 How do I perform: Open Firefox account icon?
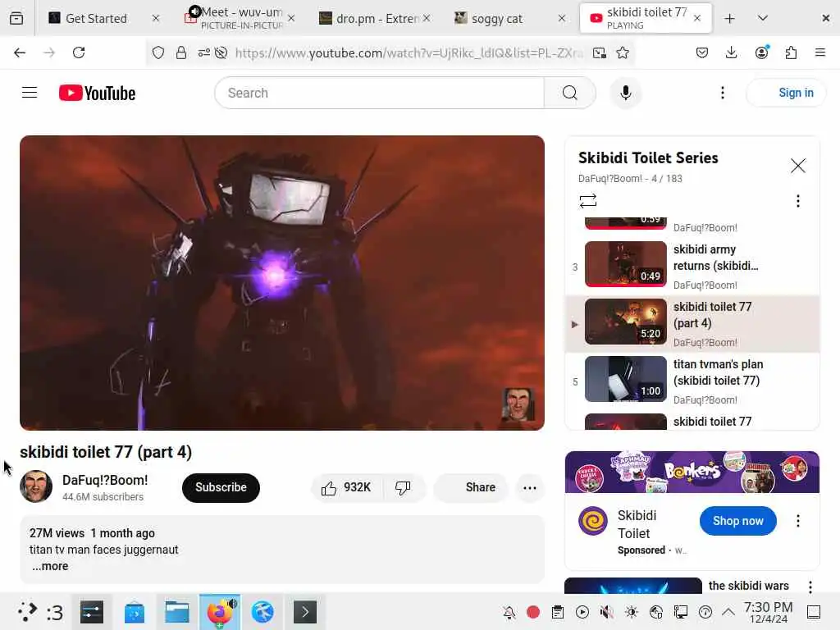[761, 52]
